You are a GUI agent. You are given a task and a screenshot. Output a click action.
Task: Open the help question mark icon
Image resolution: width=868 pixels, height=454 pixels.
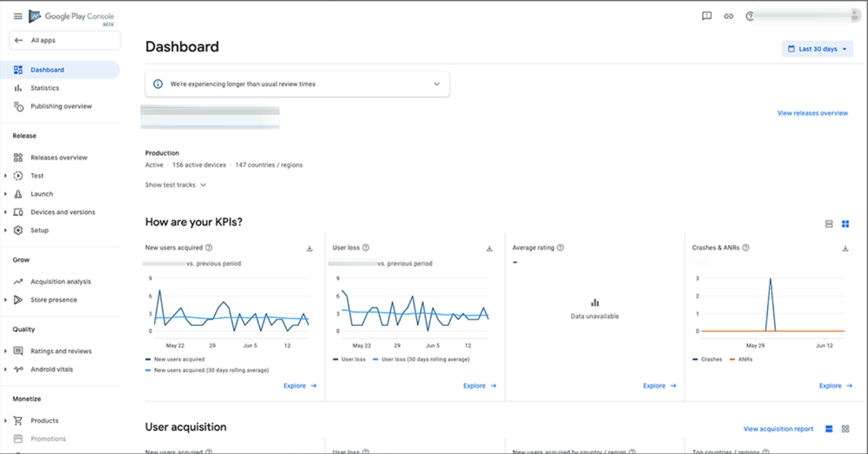(x=749, y=17)
